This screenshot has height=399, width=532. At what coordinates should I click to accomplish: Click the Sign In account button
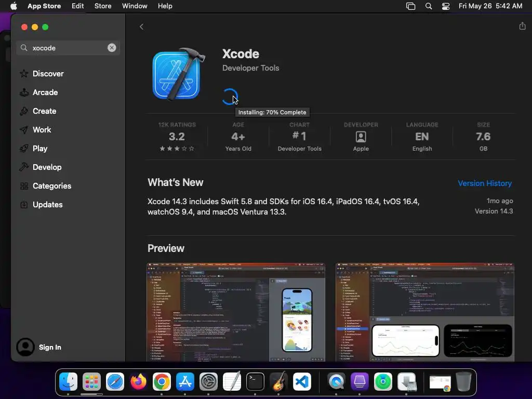[38, 347]
